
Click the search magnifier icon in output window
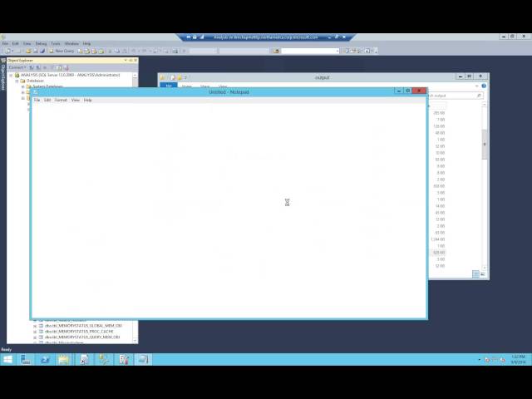coord(479,96)
